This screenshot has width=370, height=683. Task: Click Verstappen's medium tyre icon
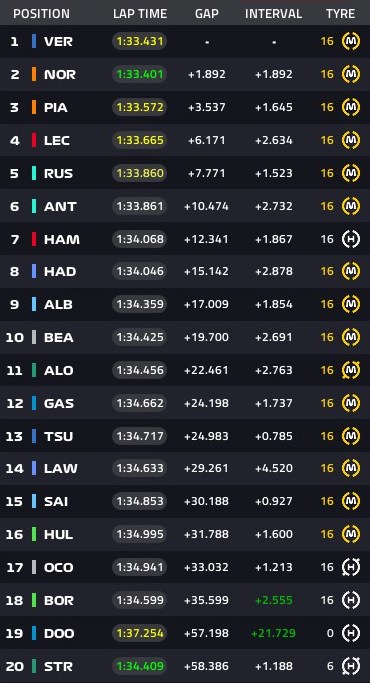pyautogui.click(x=351, y=41)
